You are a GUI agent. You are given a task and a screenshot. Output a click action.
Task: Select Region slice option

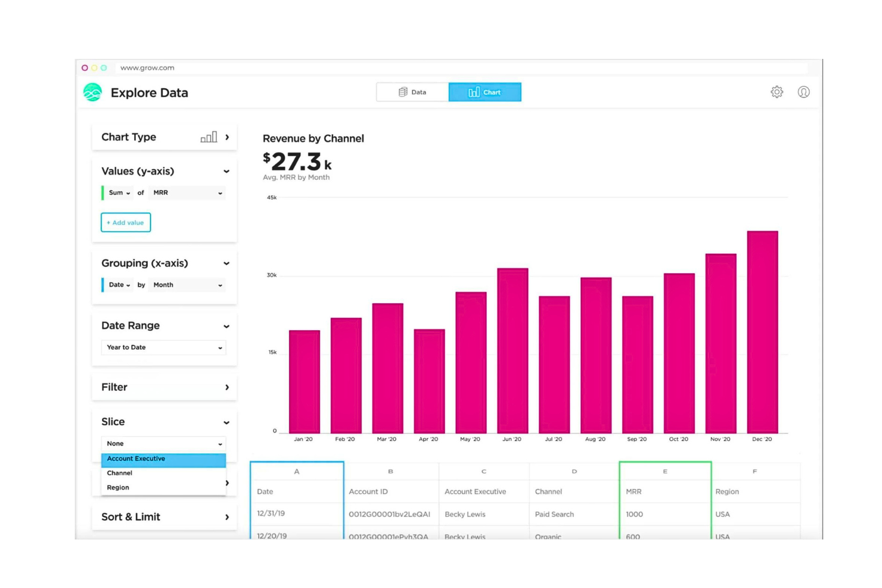163,487
